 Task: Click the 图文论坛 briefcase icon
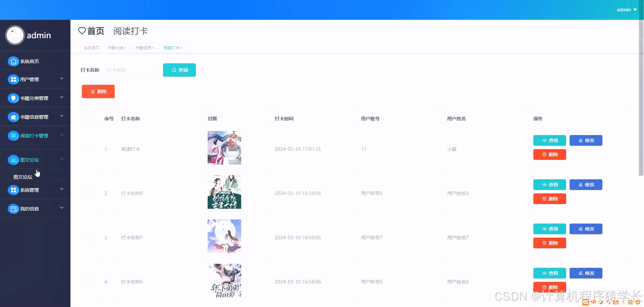(13, 160)
